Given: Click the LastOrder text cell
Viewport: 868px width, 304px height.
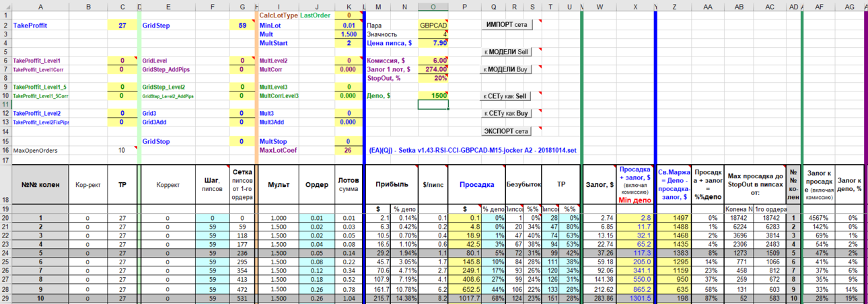Looking at the screenshot, I should tap(315, 15).
